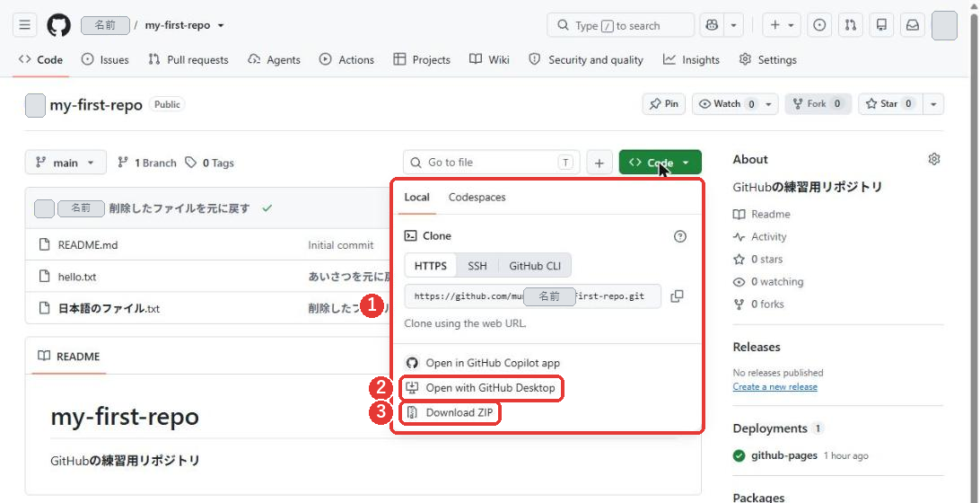
Task: Click the GitHub Octocat logo
Action: point(58,25)
